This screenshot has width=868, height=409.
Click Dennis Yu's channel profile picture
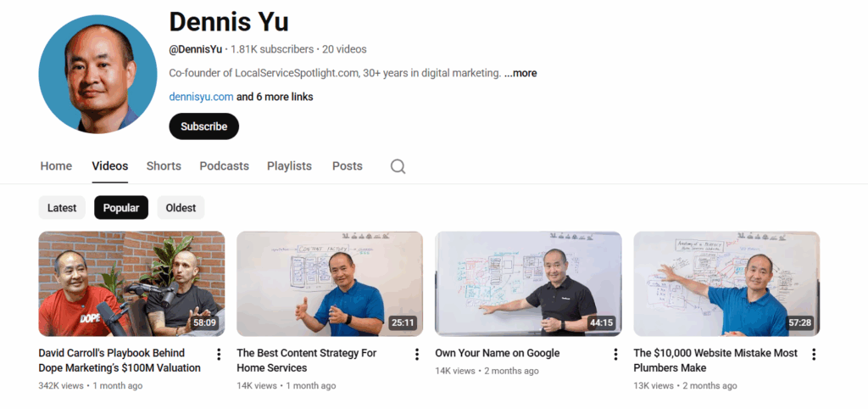pyautogui.click(x=98, y=74)
